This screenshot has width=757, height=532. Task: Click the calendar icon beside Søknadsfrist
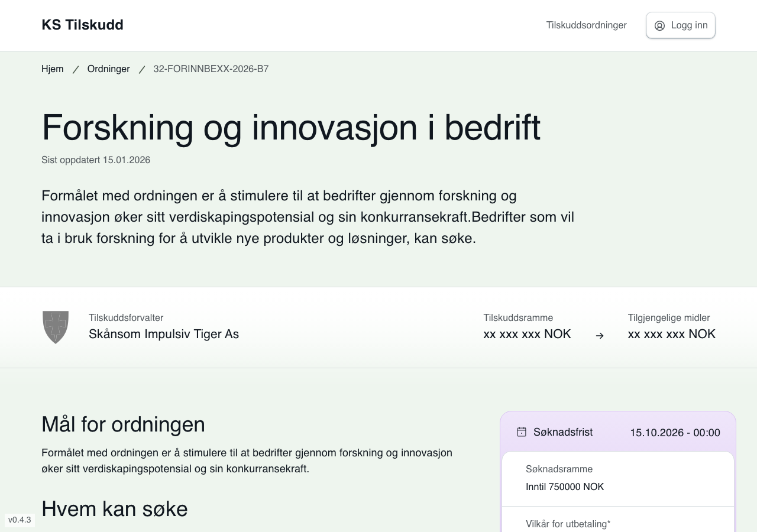click(x=521, y=432)
